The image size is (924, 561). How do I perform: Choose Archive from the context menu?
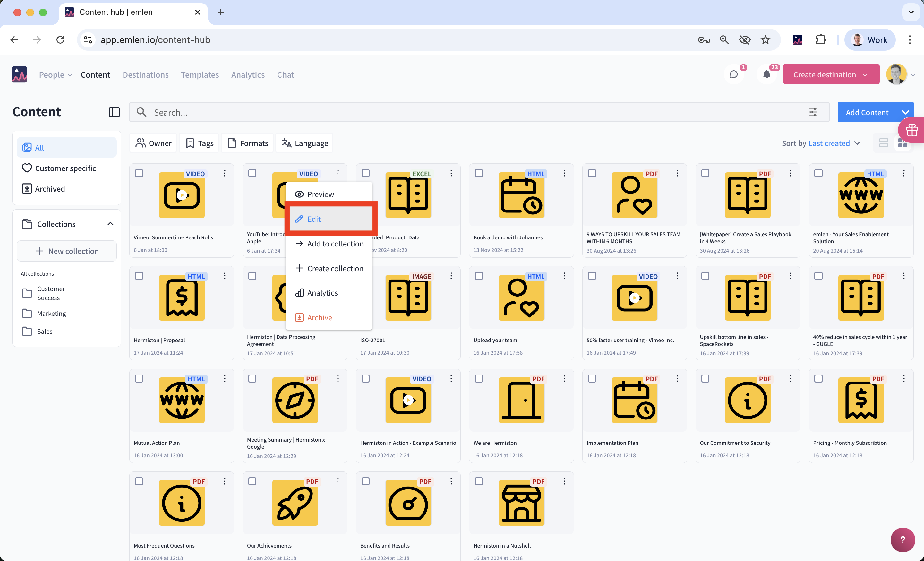(320, 318)
